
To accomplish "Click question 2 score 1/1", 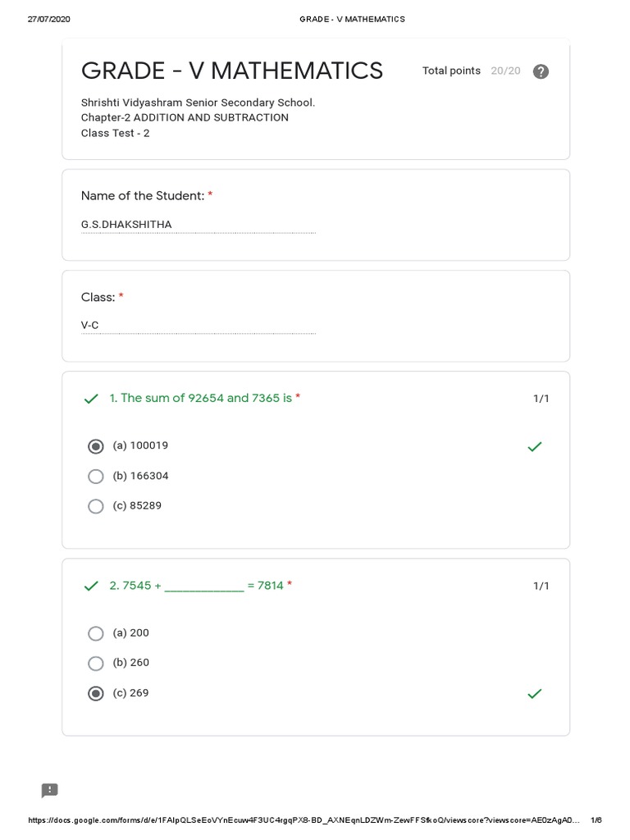I will coord(541,586).
